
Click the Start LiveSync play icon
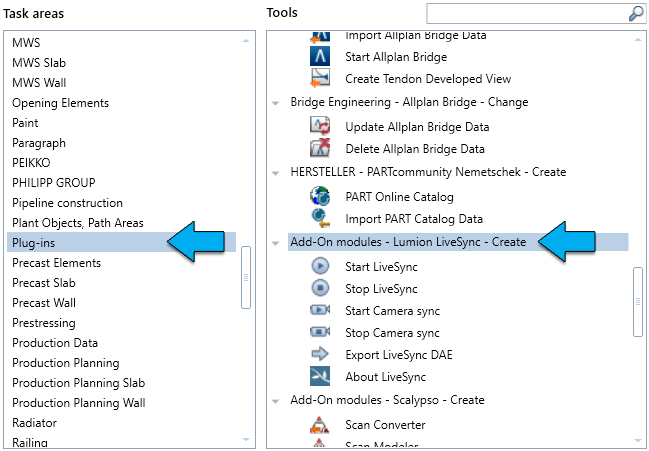point(320,267)
